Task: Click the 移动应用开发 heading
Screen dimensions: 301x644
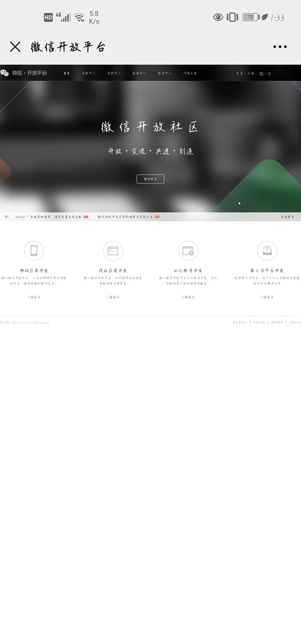Action: [x=34, y=270]
